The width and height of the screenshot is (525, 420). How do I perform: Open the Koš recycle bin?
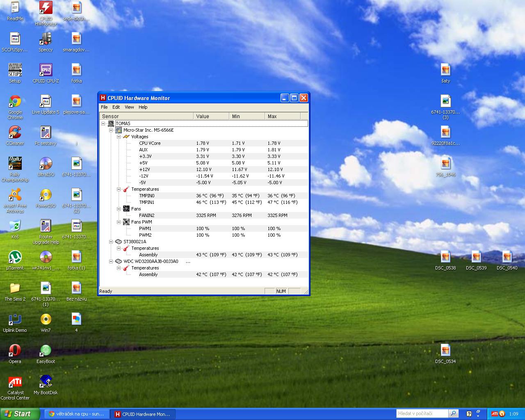(15, 229)
